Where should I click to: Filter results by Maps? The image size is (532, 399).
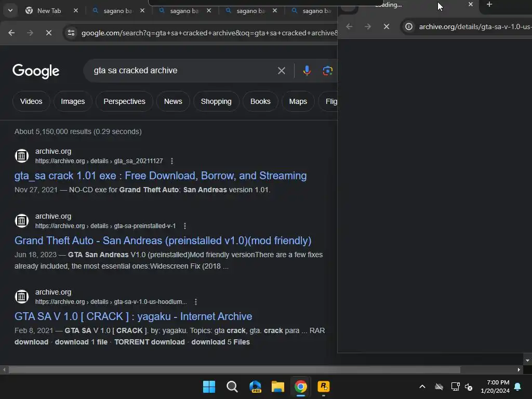coord(298,101)
